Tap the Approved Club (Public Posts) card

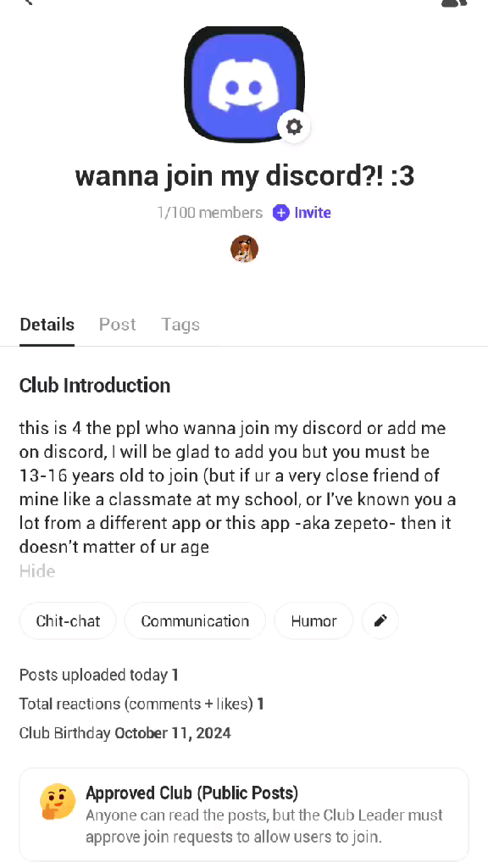tap(244, 815)
